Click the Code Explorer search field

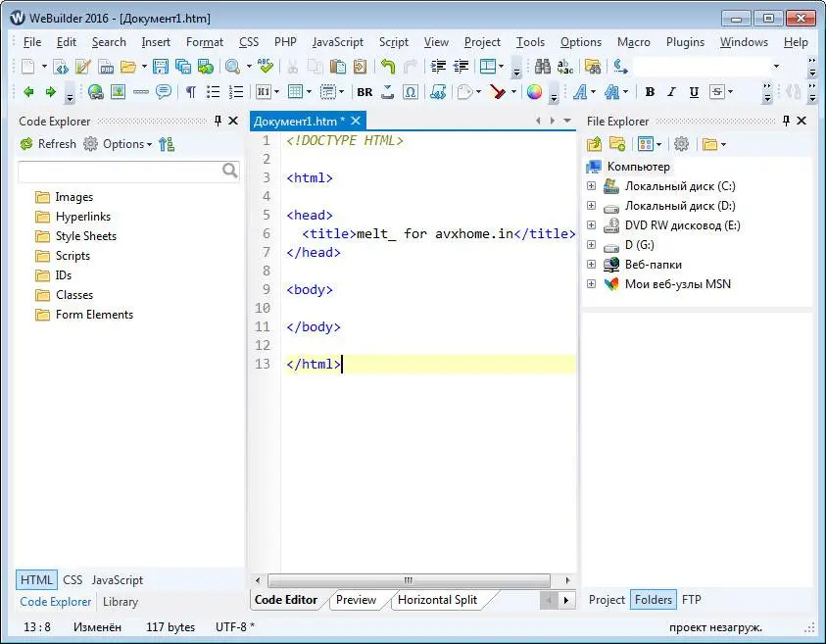coord(120,171)
